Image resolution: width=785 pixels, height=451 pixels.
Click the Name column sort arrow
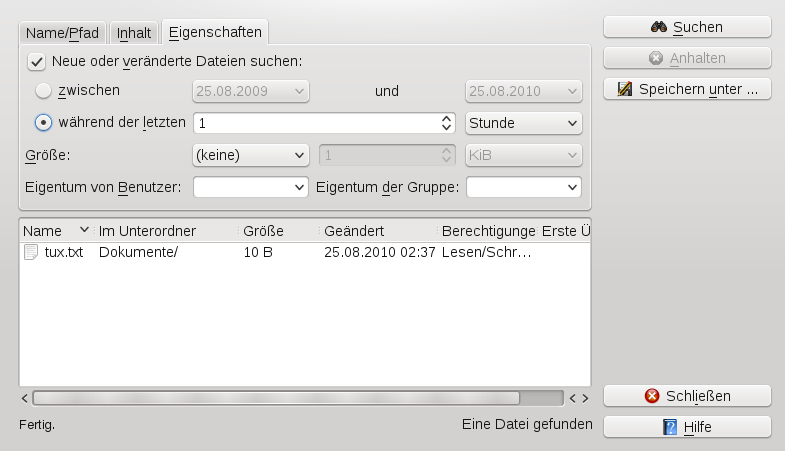click(x=84, y=231)
